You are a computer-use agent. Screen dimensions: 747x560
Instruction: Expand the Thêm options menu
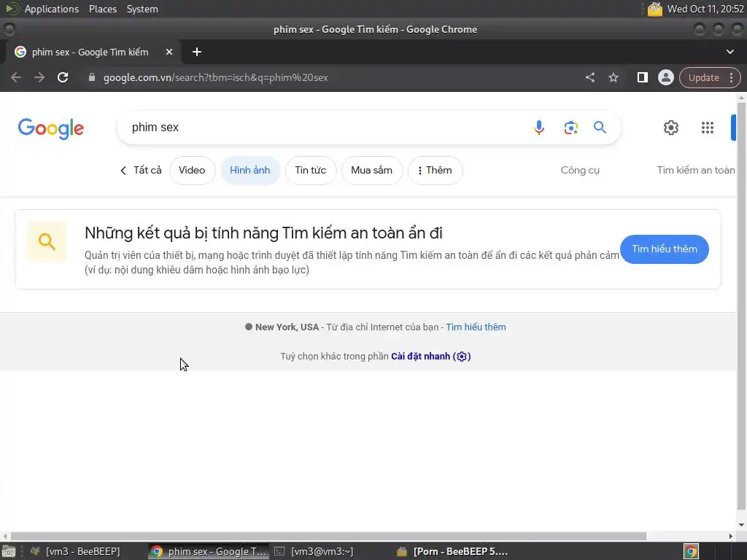pyautogui.click(x=435, y=170)
